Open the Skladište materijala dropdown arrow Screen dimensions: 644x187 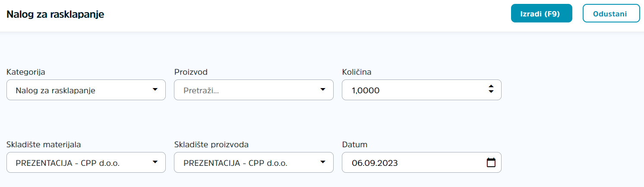155,162
